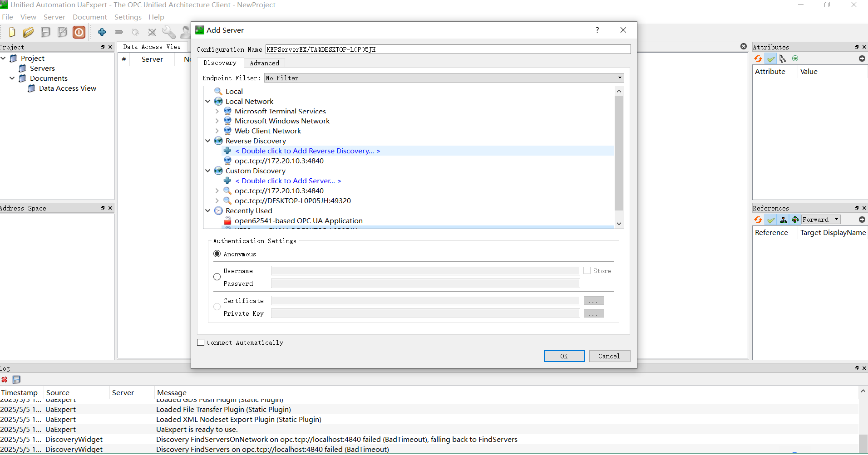Expand opc.tcp://DESKTOP-L0P05JH:49320 under Custom Discovery

[217, 201]
